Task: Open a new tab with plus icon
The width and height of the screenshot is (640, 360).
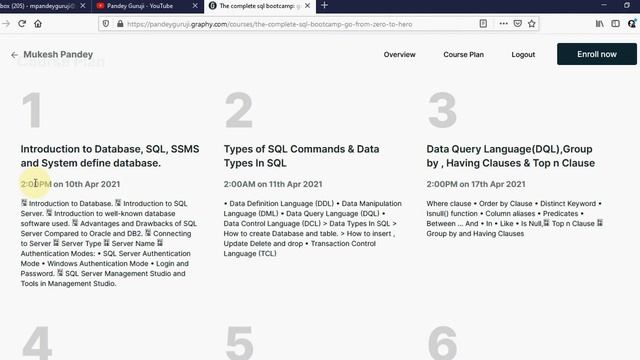Action: 324,5
